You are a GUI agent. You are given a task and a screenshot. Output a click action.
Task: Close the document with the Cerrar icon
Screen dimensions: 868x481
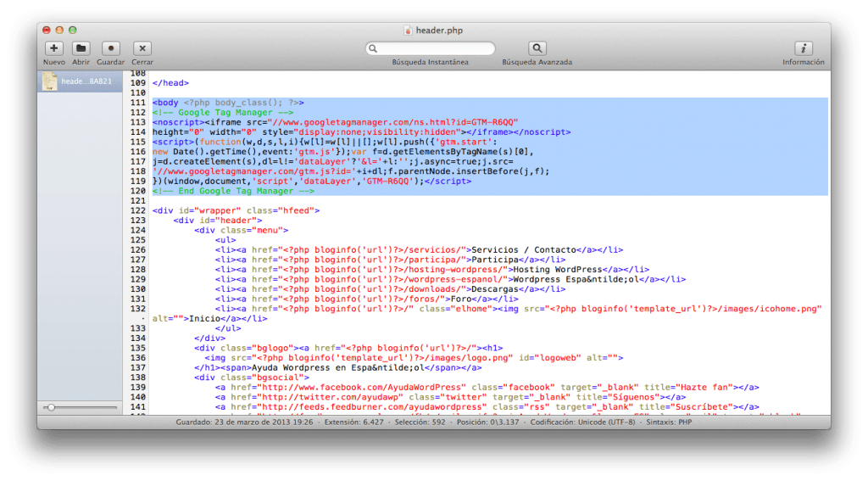pyautogui.click(x=142, y=49)
